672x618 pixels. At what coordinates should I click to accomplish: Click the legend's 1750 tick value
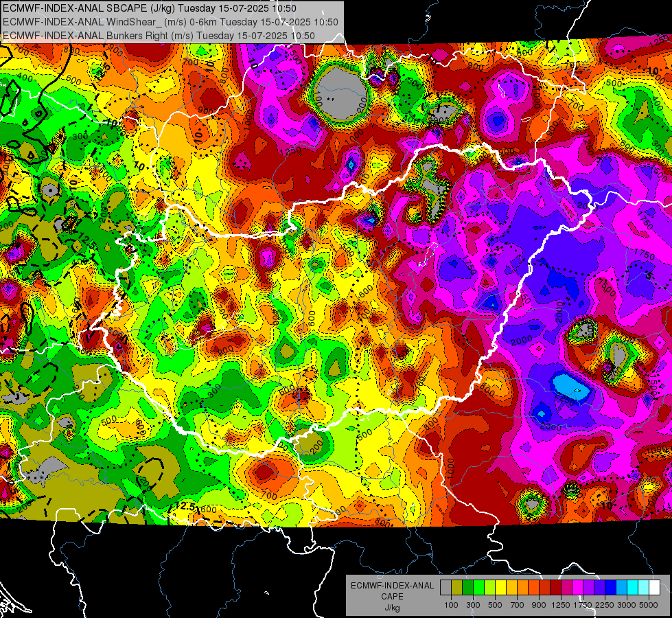pos(583,605)
